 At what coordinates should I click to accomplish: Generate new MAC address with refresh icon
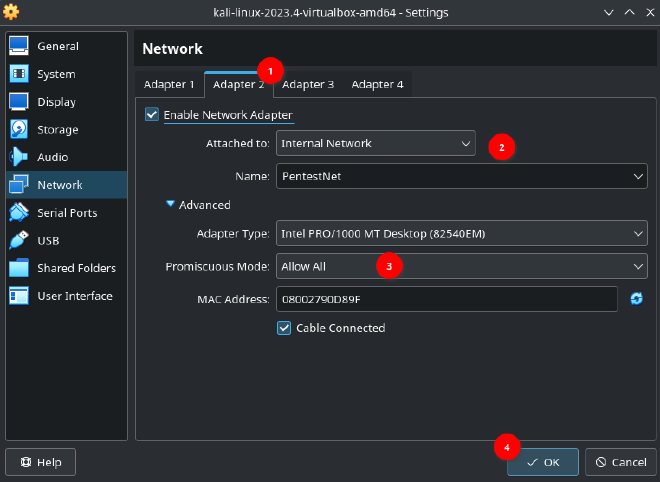click(x=636, y=299)
